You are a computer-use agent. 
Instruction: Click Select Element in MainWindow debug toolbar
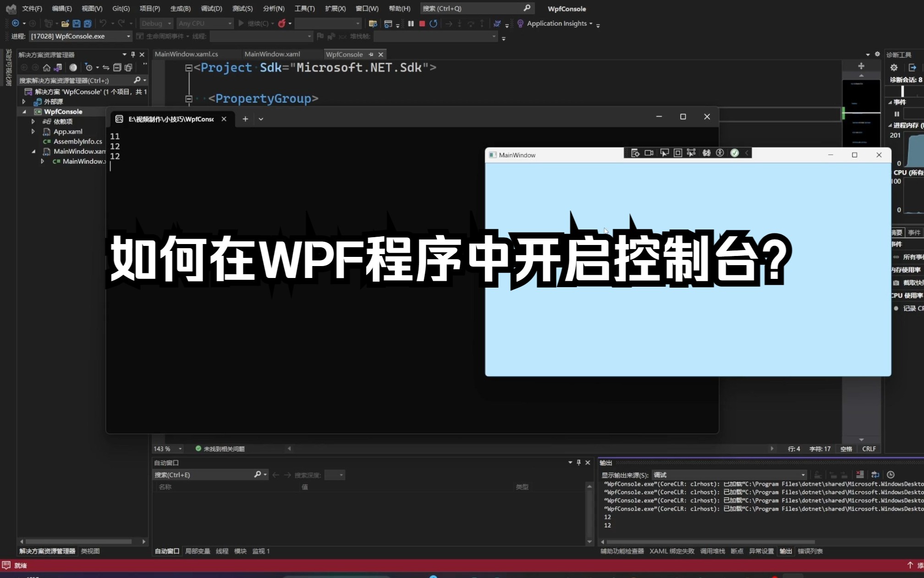(664, 153)
